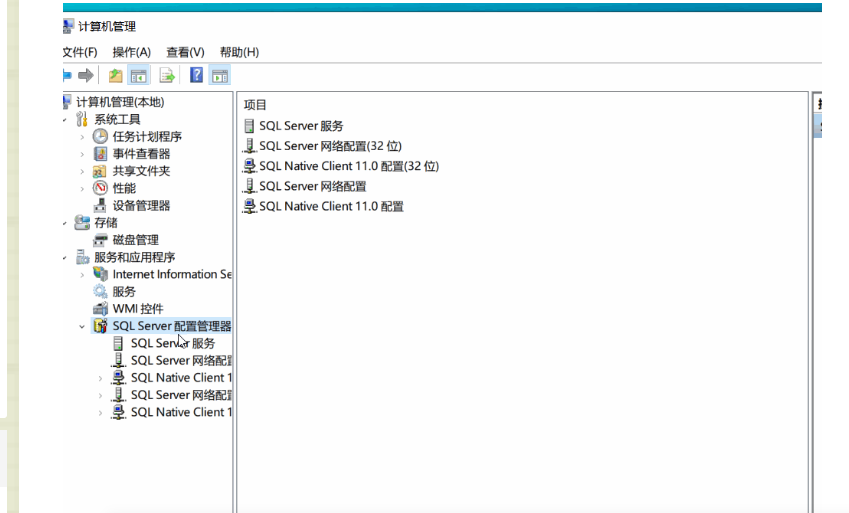Click the 磁盘管理 disk icon
The height and width of the screenshot is (513, 849).
(x=100, y=240)
